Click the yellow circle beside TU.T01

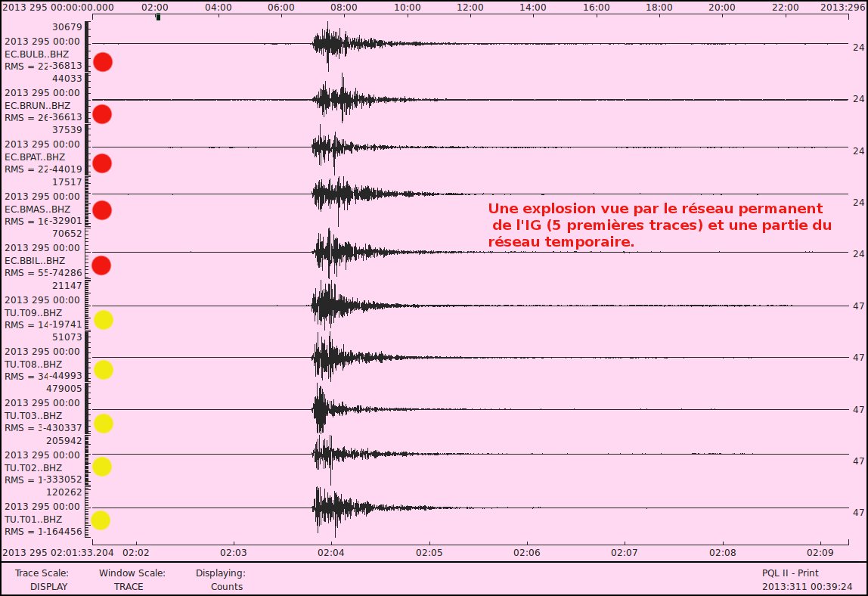(x=100, y=520)
